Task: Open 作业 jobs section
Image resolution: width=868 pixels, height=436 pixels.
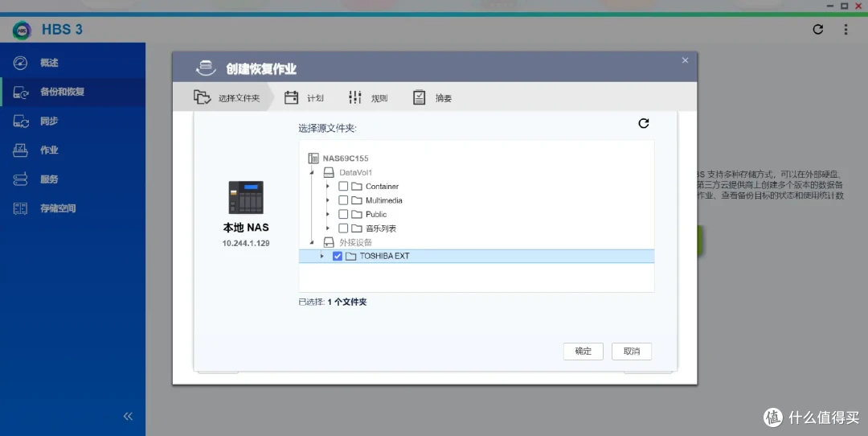Action: 72,150
